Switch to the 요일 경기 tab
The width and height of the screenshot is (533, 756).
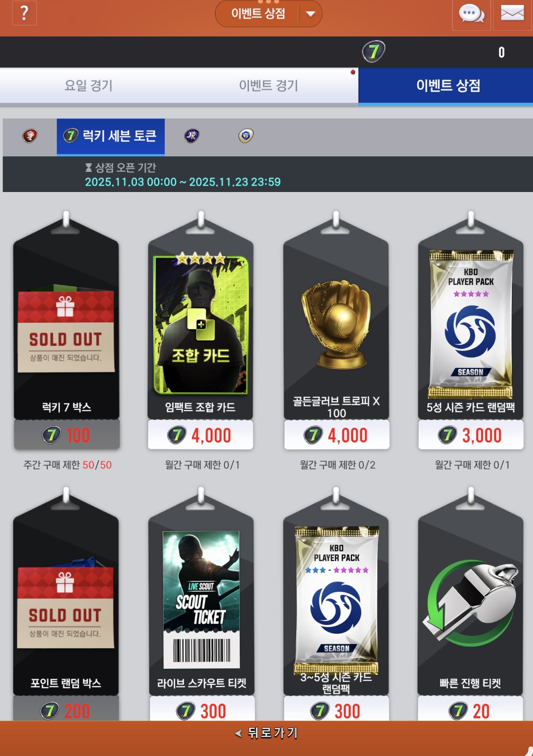pos(89,86)
